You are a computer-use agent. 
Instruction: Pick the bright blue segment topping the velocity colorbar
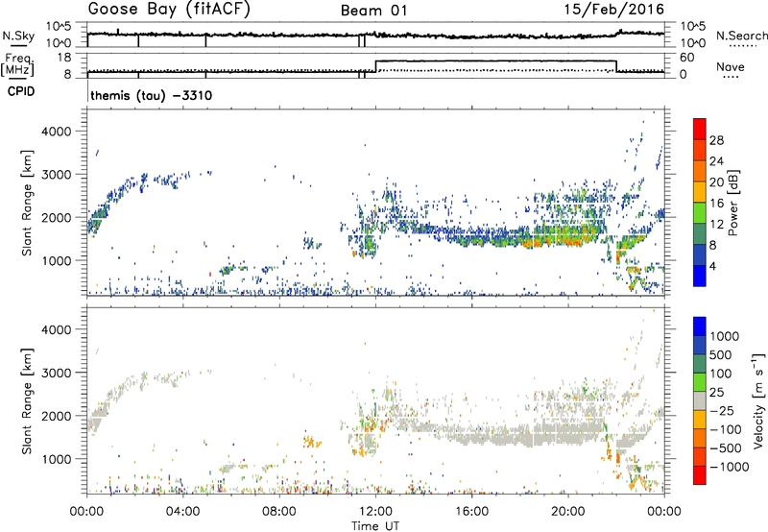point(700,326)
